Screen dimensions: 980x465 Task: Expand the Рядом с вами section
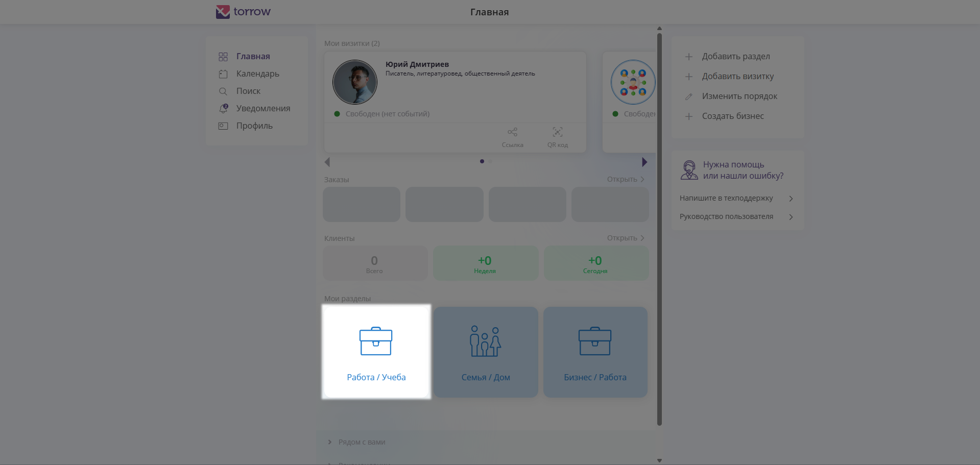tap(362, 442)
